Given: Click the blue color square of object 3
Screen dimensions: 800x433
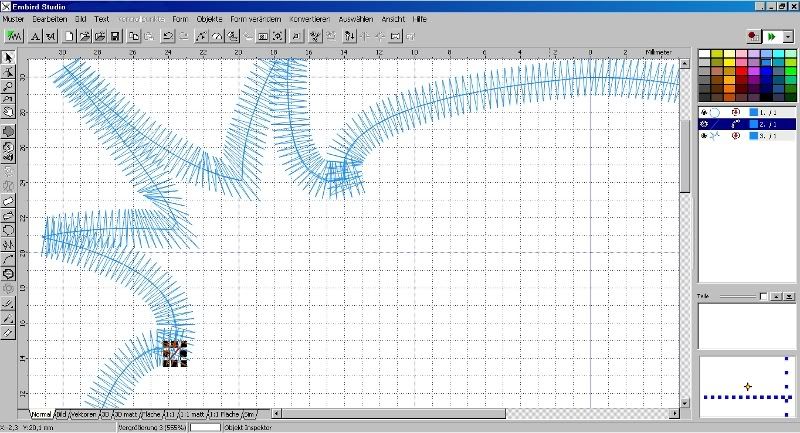Looking at the screenshot, I should (754, 136).
